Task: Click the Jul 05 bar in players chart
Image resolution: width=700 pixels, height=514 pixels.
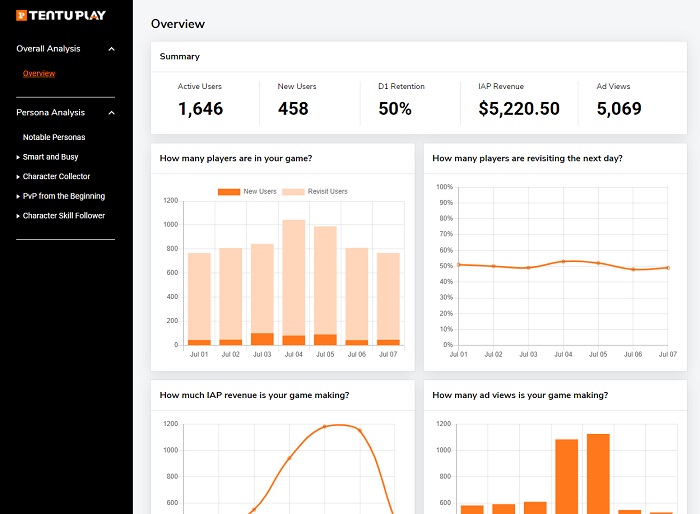Action: (x=325, y=286)
